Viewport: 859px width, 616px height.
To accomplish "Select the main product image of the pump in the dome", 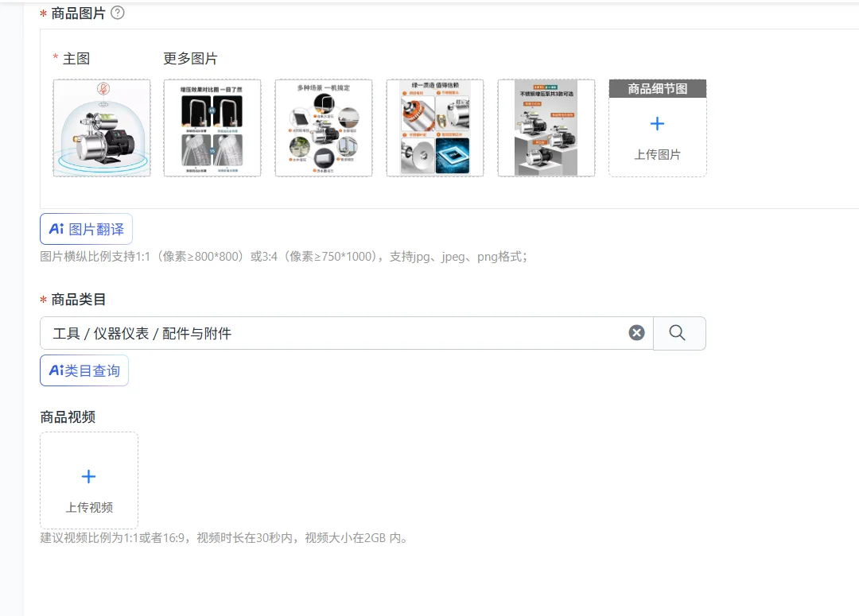I will click(x=102, y=128).
